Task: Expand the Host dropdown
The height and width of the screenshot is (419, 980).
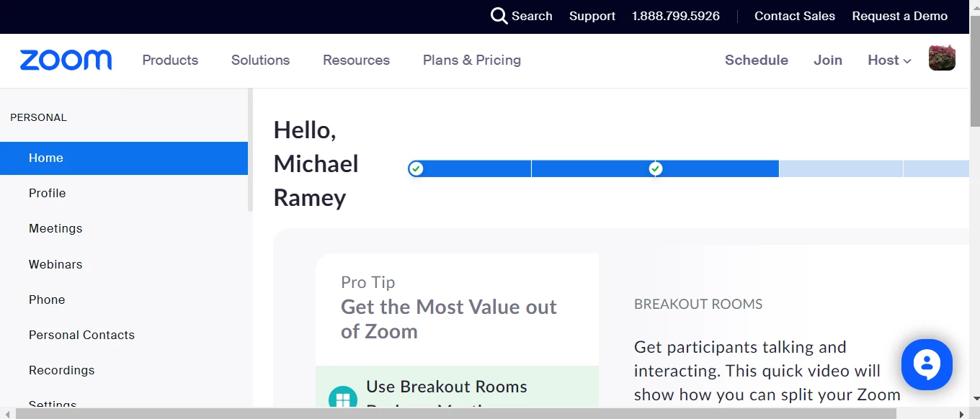Action: [x=889, y=60]
